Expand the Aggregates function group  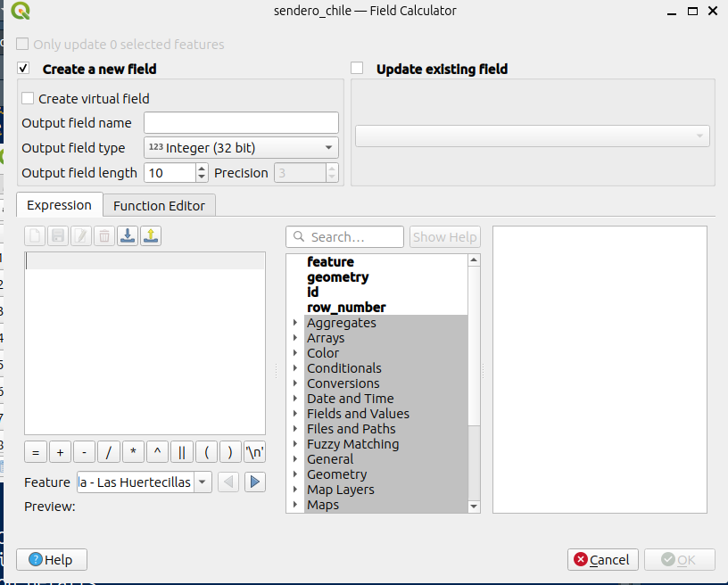(295, 323)
